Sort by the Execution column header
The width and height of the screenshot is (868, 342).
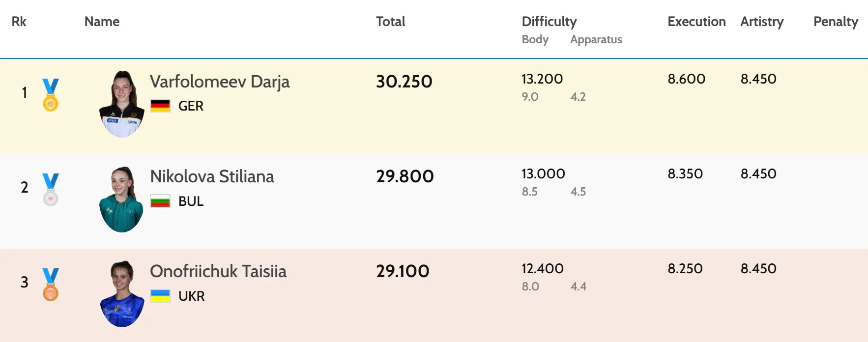pos(696,22)
